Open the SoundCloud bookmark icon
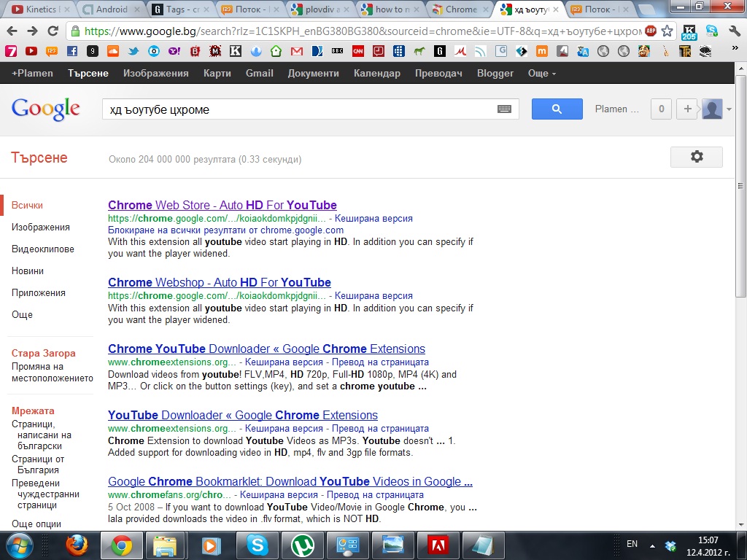747x560 pixels. click(x=113, y=51)
